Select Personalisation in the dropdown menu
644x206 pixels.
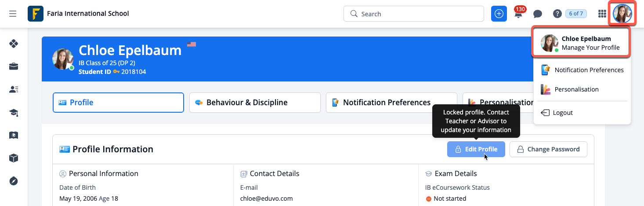[576, 89]
